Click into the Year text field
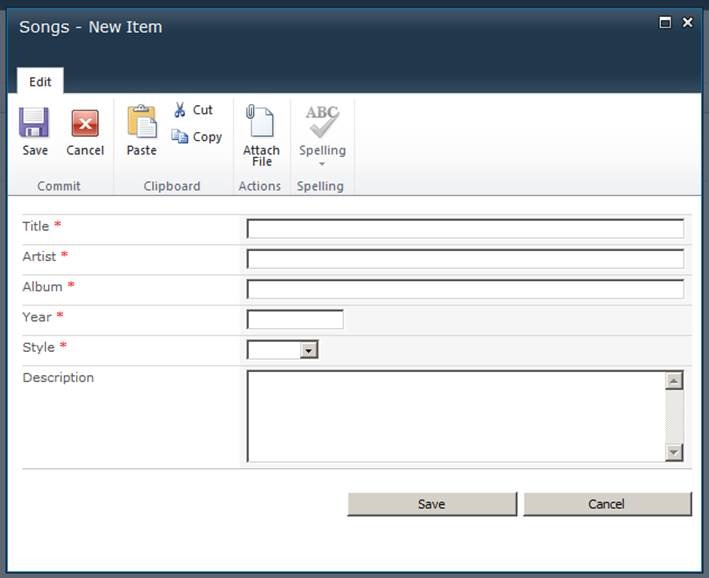 click(x=295, y=320)
